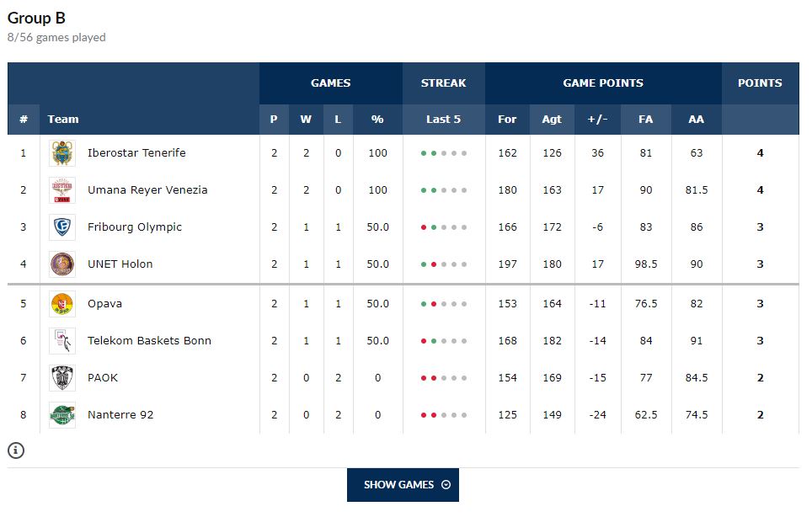Open the Nanterre 92 team link
The width and height of the screenshot is (812, 517).
120,415
